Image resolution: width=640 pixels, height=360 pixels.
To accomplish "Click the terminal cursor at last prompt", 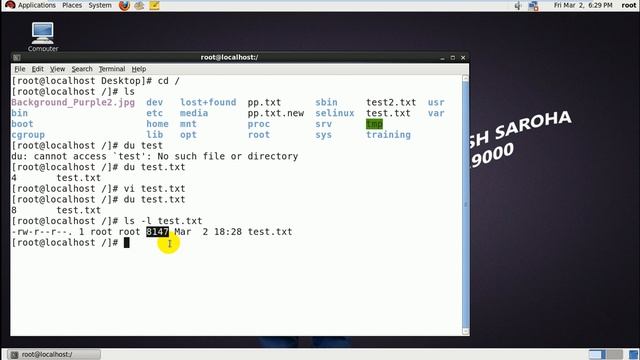I will 127,242.
